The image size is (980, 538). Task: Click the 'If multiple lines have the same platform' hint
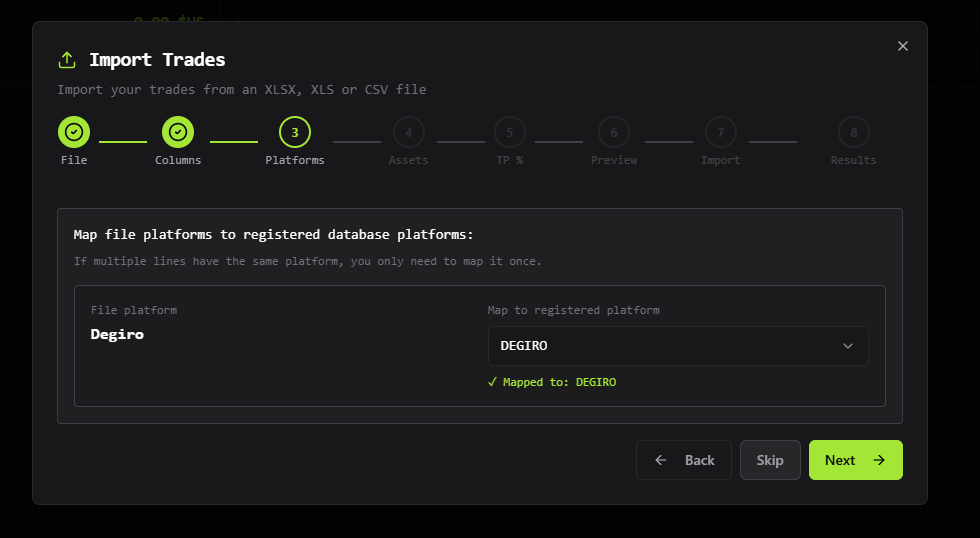point(308,261)
